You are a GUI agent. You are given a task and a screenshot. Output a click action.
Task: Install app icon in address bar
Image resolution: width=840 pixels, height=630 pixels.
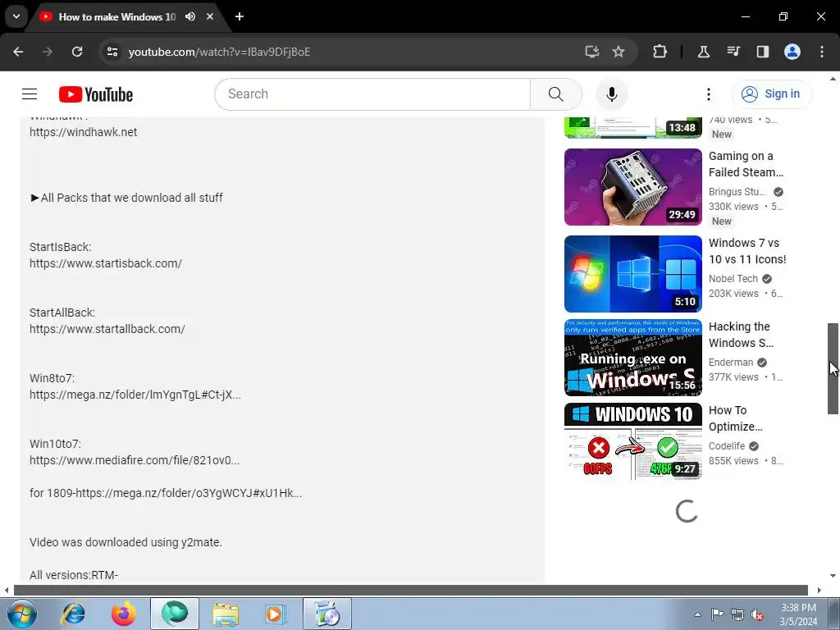coord(592,52)
